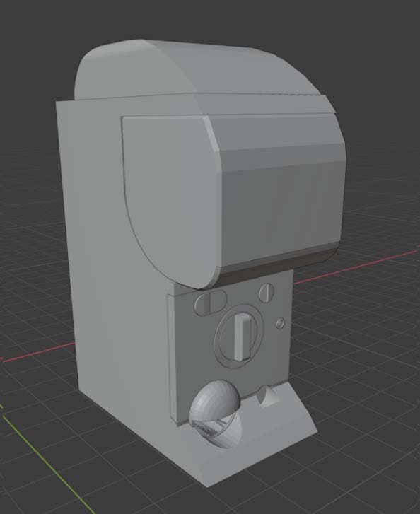Click the tall side panel of the machine body
The width and height of the screenshot is (420, 514).
click(98, 262)
